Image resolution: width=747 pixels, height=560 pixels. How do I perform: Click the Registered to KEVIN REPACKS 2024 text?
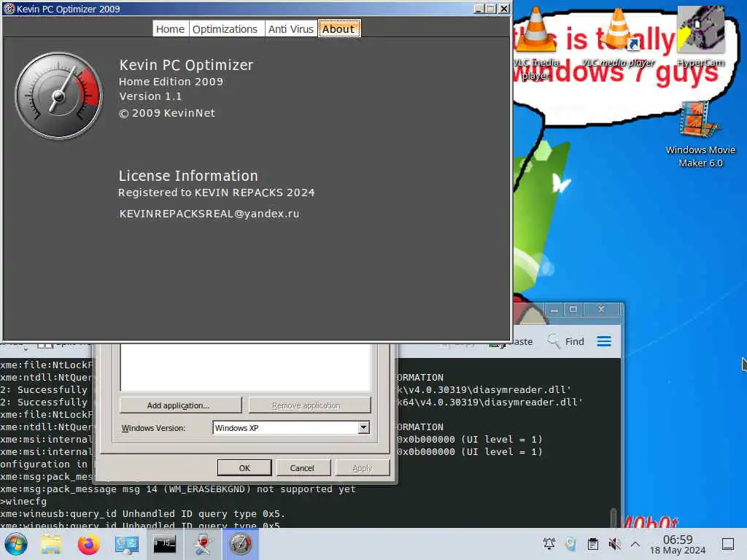pyautogui.click(x=216, y=192)
